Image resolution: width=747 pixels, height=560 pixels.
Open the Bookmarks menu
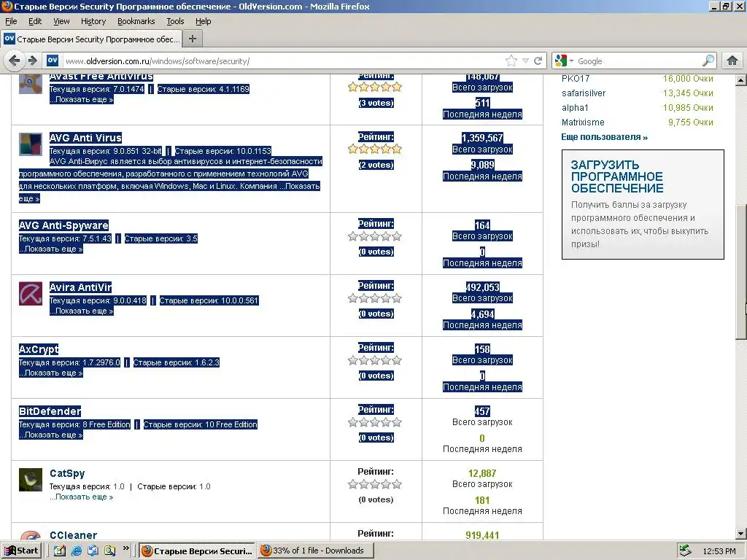(x=136, y=21)
